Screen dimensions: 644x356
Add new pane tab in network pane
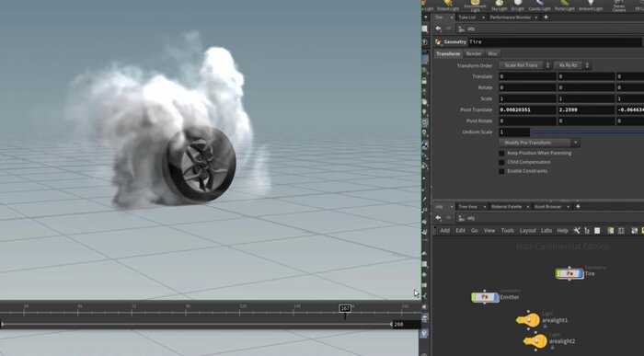(578, 207)
